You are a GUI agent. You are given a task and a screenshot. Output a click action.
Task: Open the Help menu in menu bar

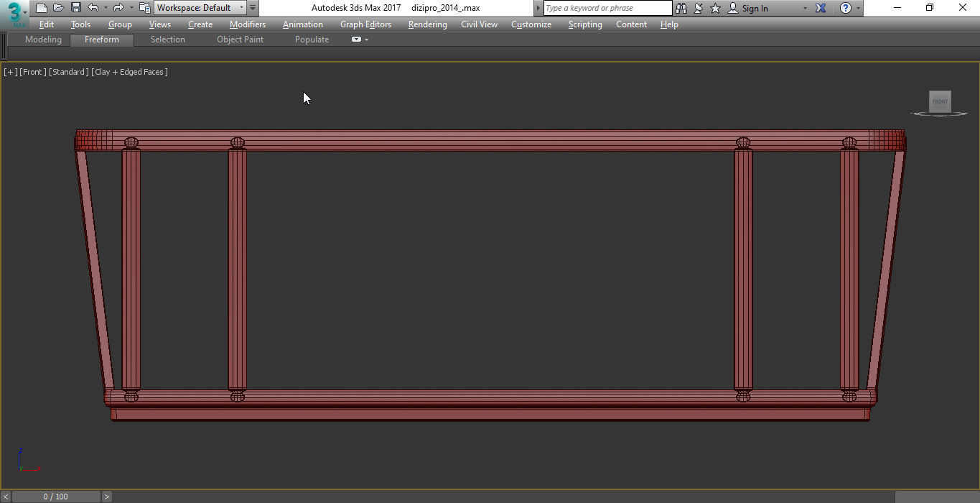tap(669, 24)
